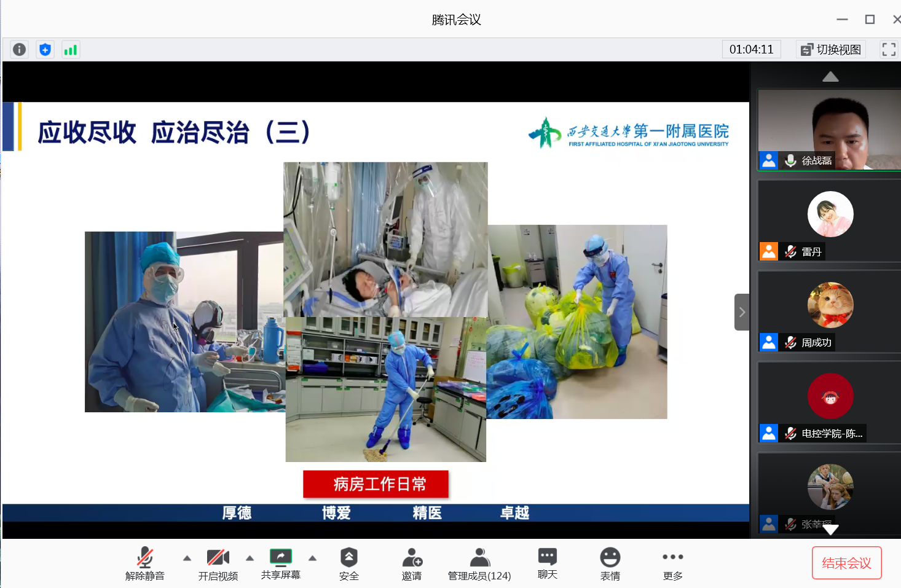
Task: Collapse the participant video sidebar
Action: (x=742, y=312)
